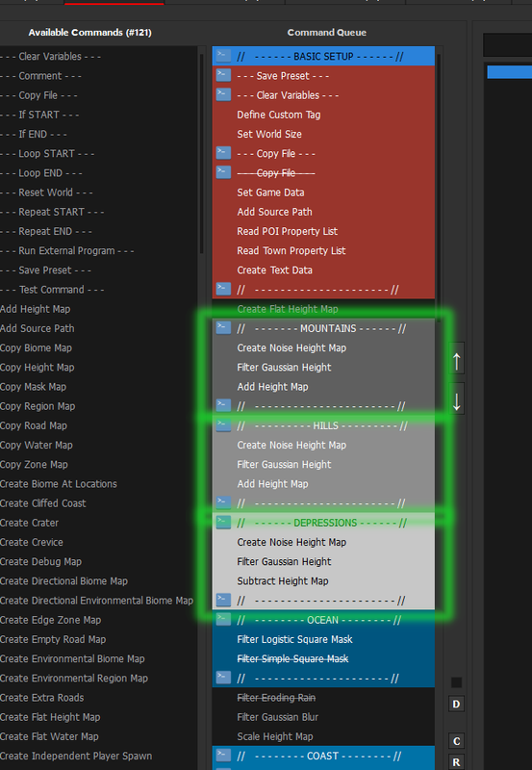Click the icon beside queued Clear Variables

[x=223, y=94]
